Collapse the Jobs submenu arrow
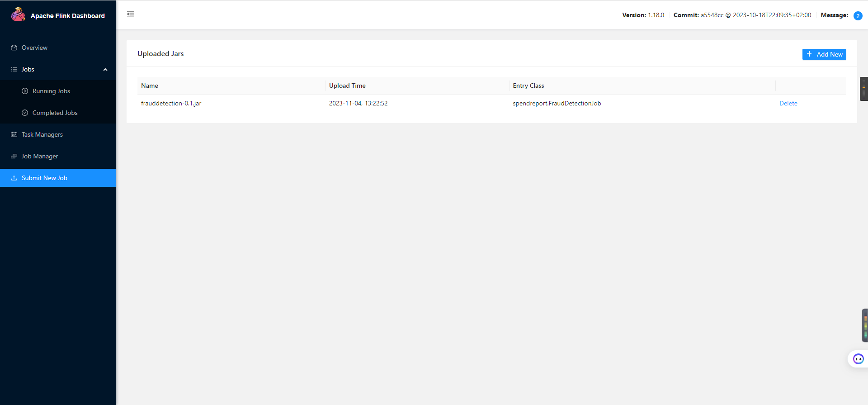Viewport: 868px width, 405px height. [105, 70]
